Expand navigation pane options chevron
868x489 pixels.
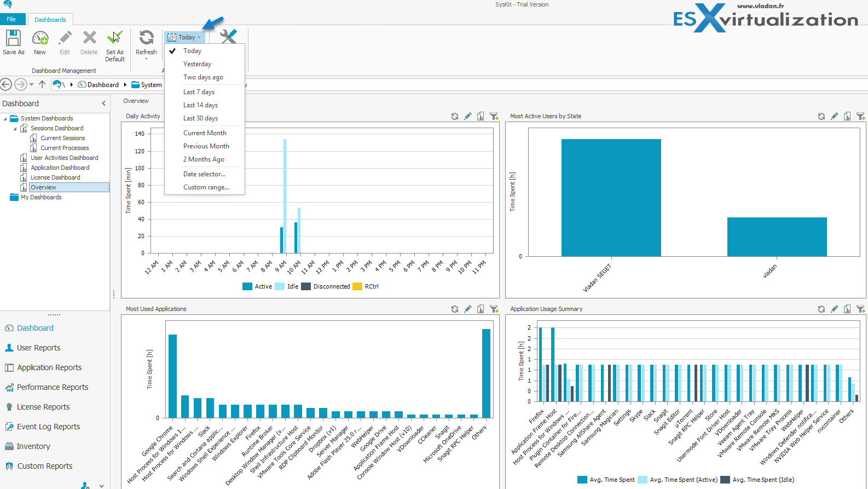pyautogui.click(x=101, y=485)
